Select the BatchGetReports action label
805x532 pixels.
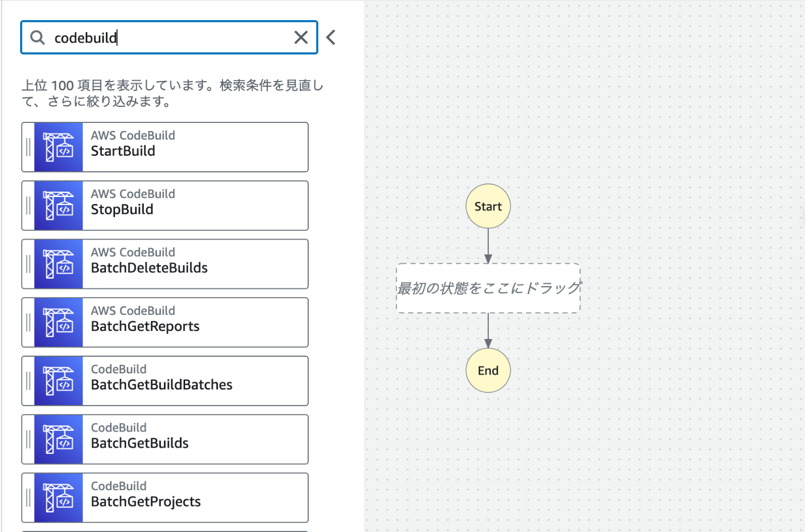click(x=145, y=326)
